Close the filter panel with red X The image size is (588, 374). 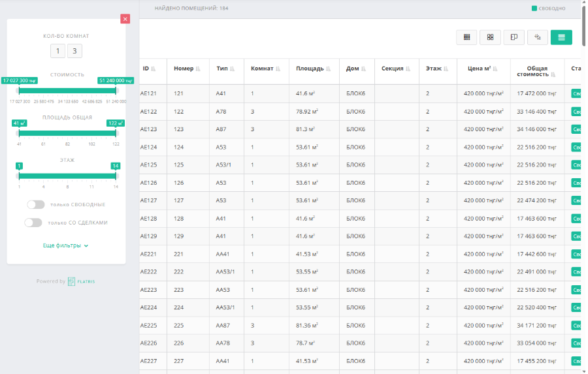coord(125,19)
